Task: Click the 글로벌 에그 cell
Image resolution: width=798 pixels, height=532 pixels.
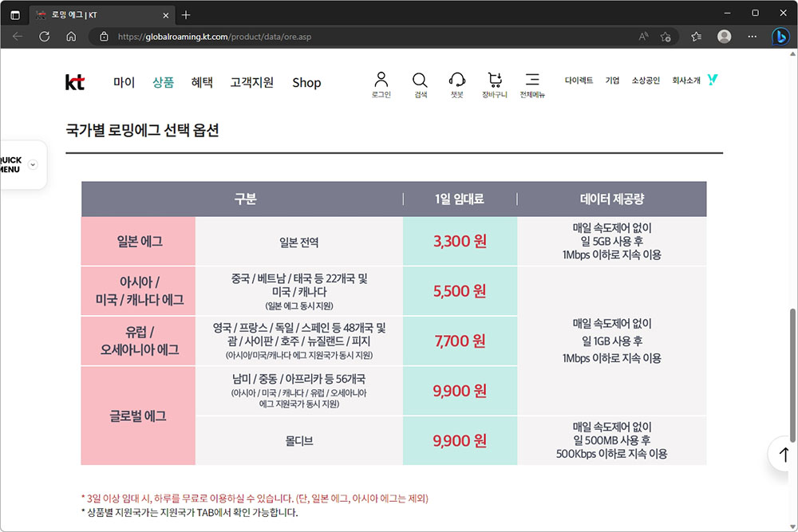Action: pos(138,416)
